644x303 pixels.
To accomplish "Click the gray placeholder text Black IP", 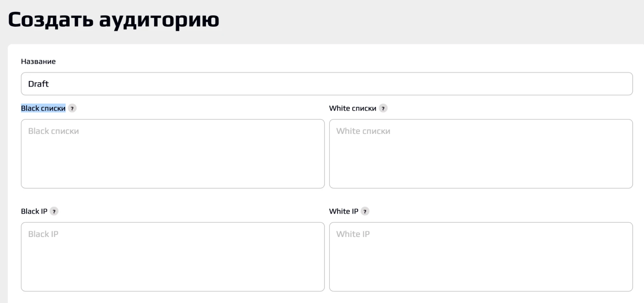I will click(43, 234).
